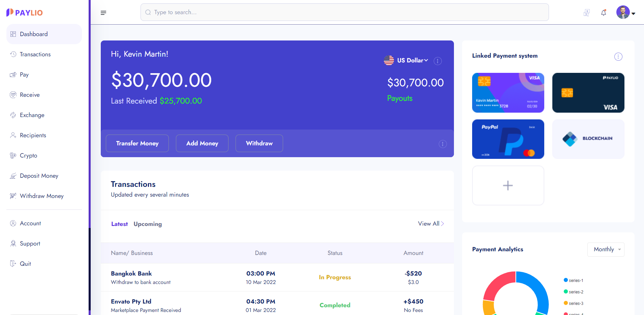Open the Monthly period dropdown

coord(606,250)
